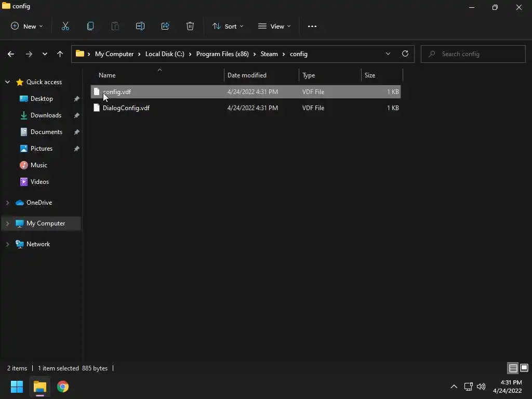Open the Windows Start button
The width and height of the screenshot is (532, 399).
click(x=17, y=387)
